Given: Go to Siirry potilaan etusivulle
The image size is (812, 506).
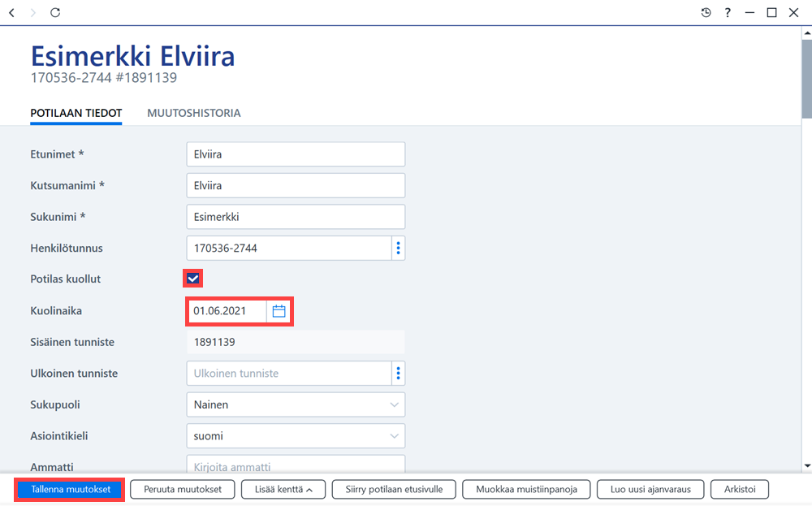Looking at the screenshot, I should (x=394, y=489).
